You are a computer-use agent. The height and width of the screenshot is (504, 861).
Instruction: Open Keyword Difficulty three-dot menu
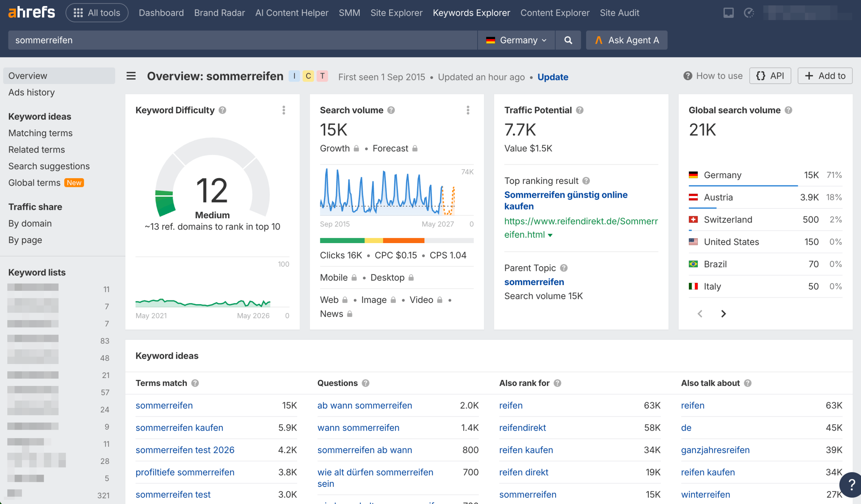click(x=284, y=110)
